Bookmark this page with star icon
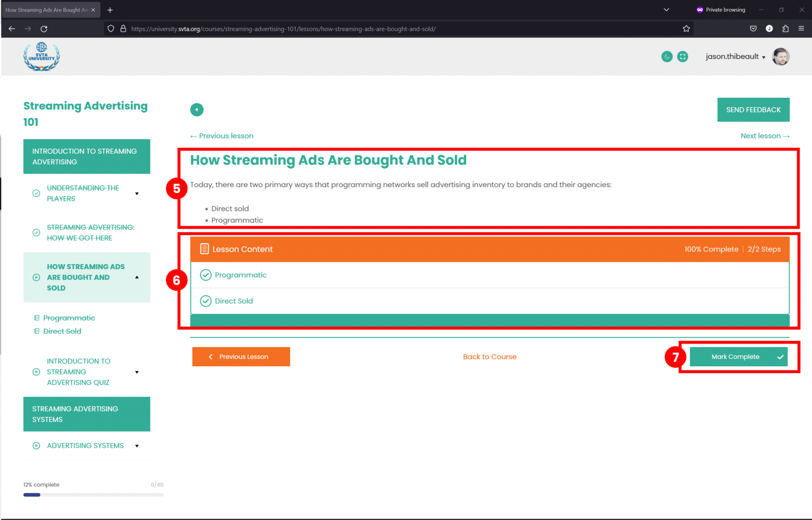Image resolution: width=812 pixels, height=520 pixels. pos(686,29)
